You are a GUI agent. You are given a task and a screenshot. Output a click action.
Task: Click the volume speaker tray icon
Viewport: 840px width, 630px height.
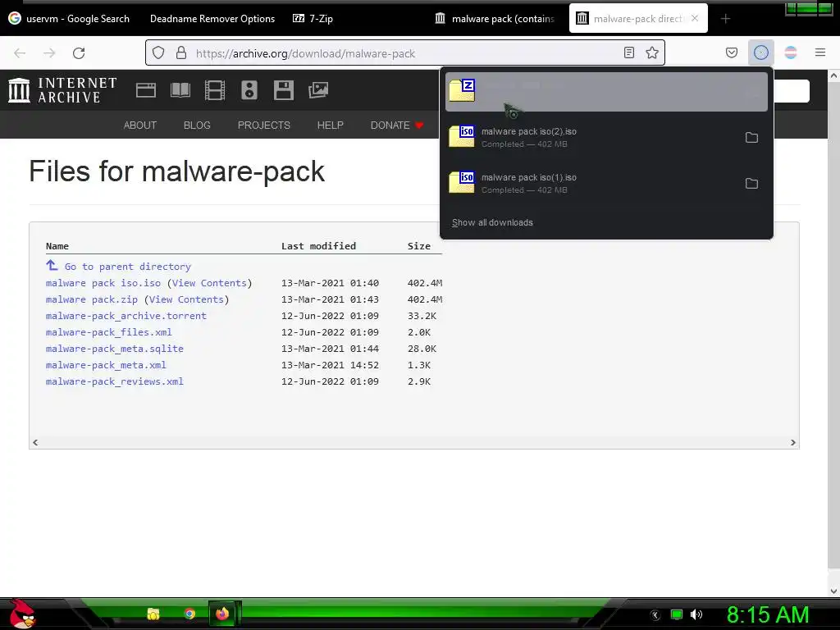pos(696,614)
